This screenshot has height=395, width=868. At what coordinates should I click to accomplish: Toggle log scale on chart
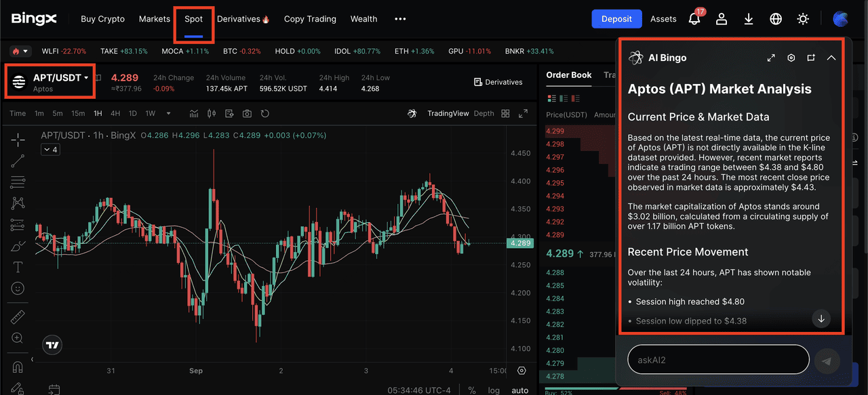pos(494,390)
